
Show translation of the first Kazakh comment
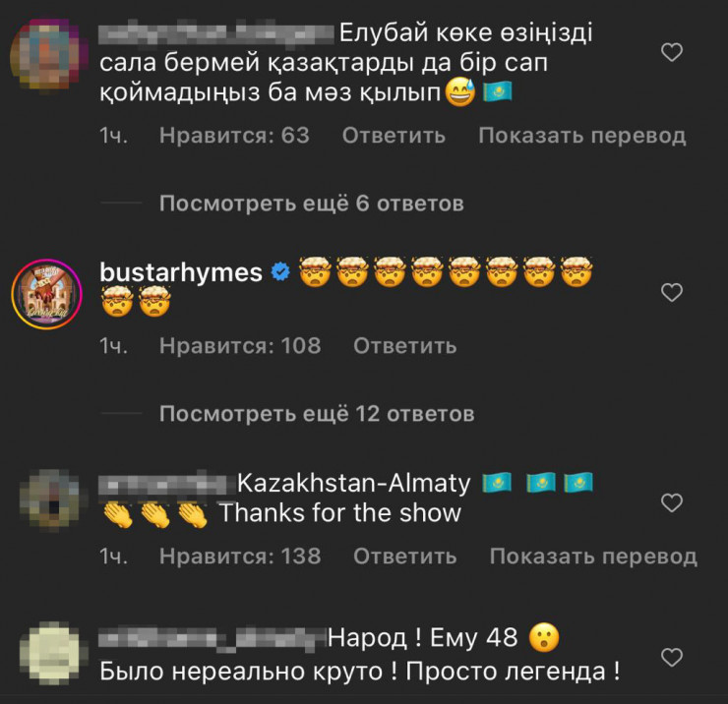tap(582, 136)
